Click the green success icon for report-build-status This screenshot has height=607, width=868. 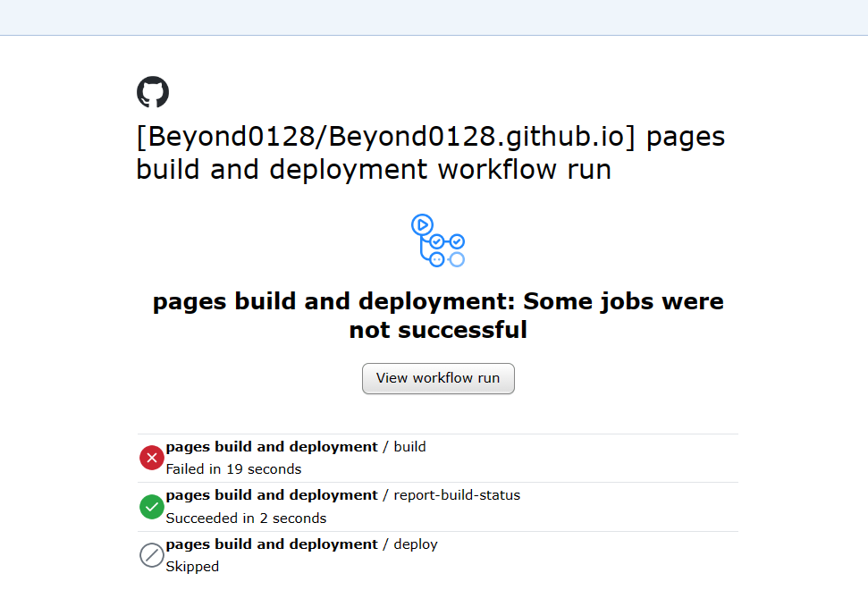pos(152,507)
